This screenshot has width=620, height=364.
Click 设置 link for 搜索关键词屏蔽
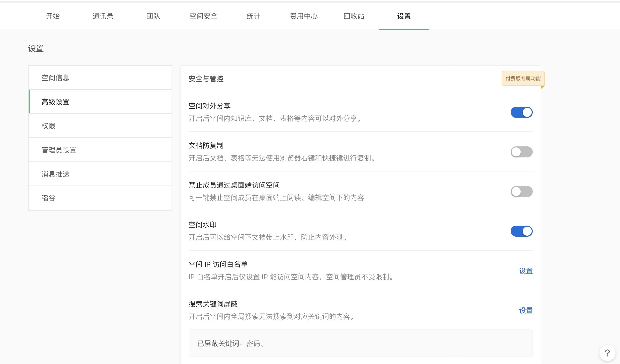[x=526, y=311]
